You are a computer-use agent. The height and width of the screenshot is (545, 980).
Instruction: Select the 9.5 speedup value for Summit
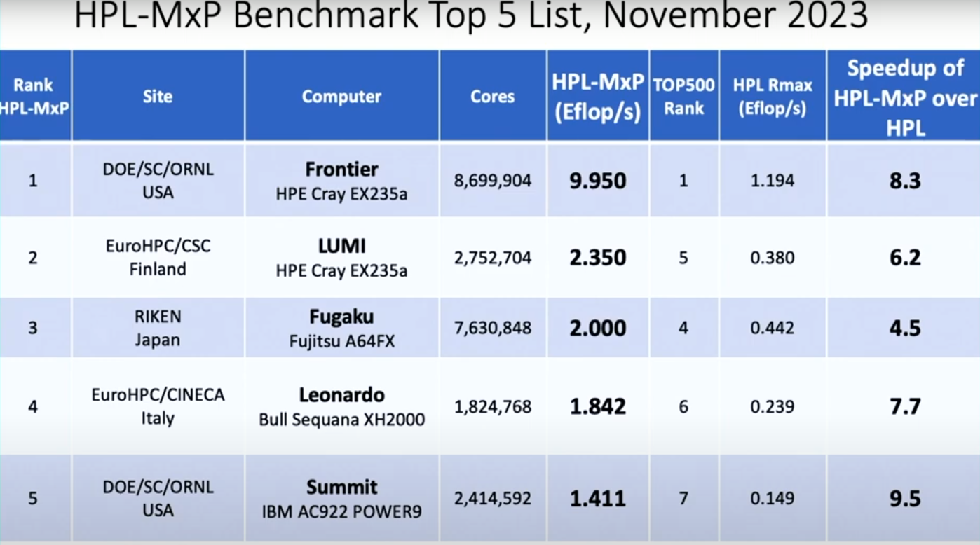point(904,498)
